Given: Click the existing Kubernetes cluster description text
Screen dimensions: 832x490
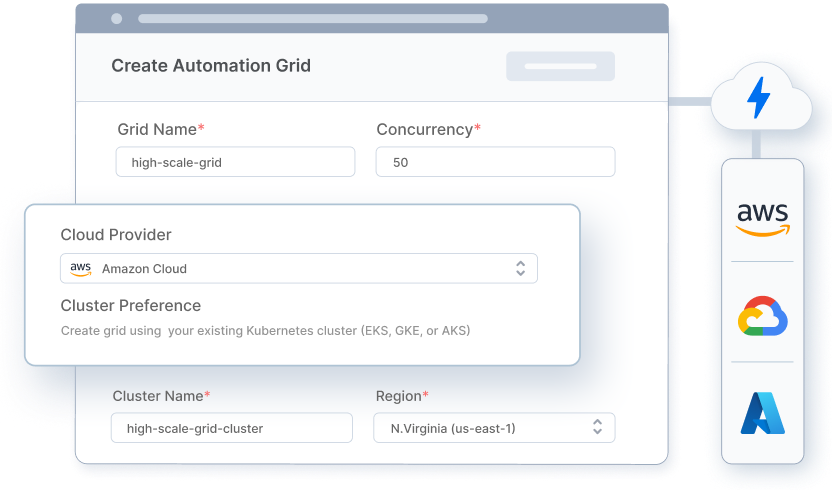Looking at the screenshot, I should point(265,331).
